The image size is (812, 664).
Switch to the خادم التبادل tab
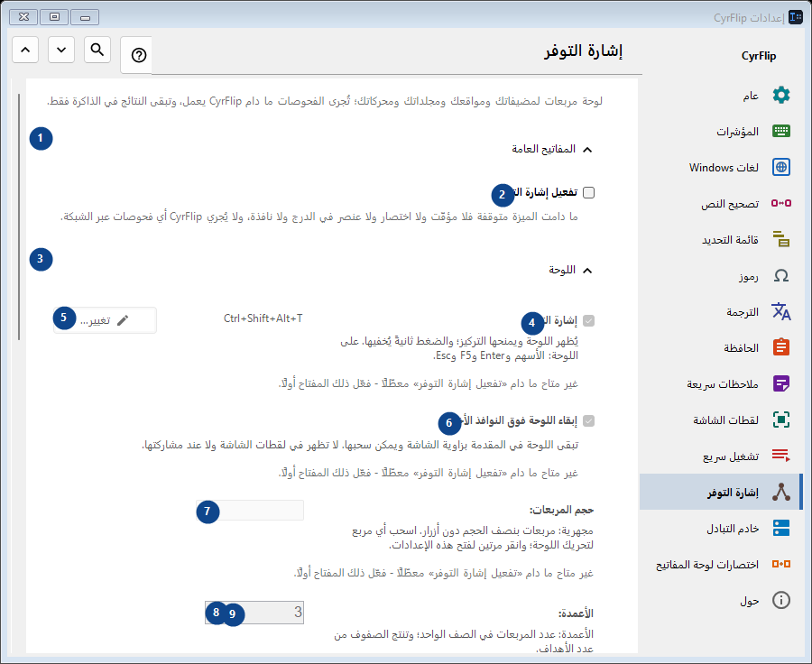[721, 528]
